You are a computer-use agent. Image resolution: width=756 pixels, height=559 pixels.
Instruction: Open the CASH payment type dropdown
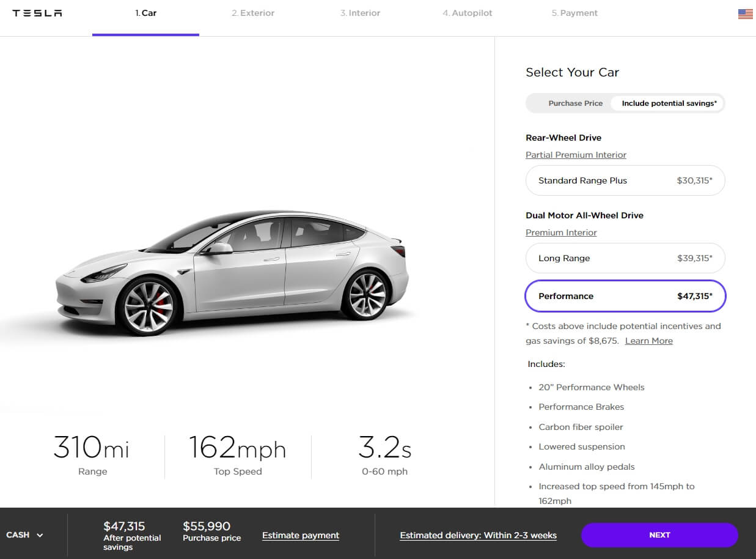(24, 535)
